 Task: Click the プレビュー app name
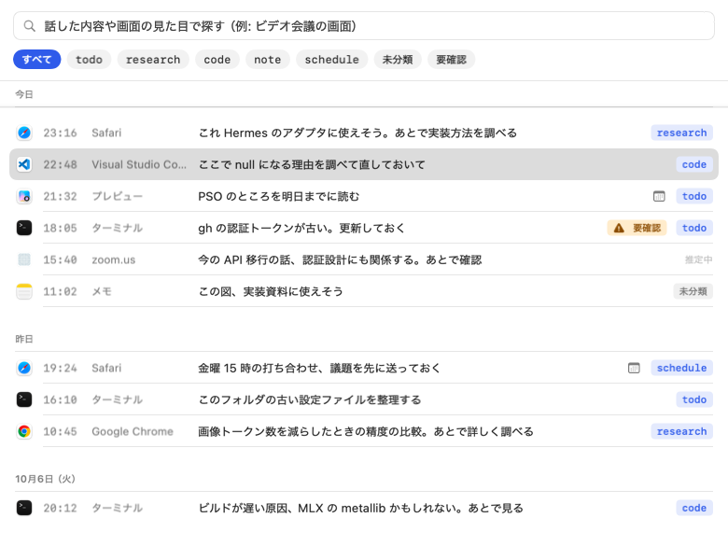(x=117, y=196)
